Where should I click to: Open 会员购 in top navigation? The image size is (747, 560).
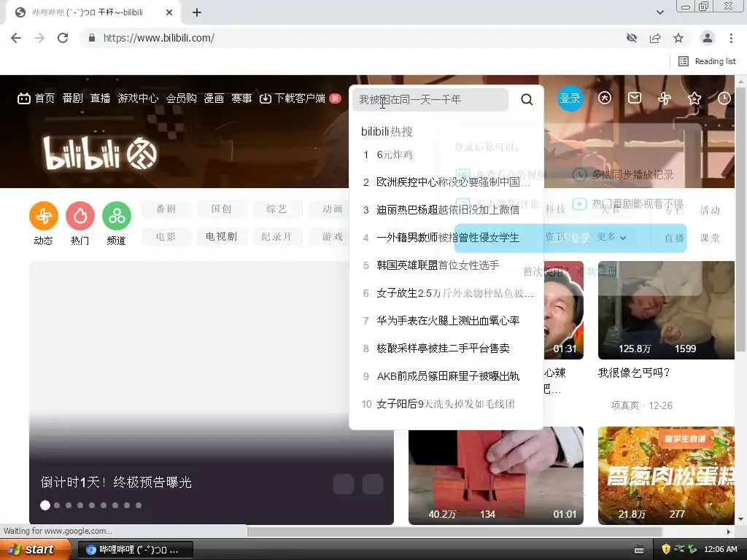point(181,98)
